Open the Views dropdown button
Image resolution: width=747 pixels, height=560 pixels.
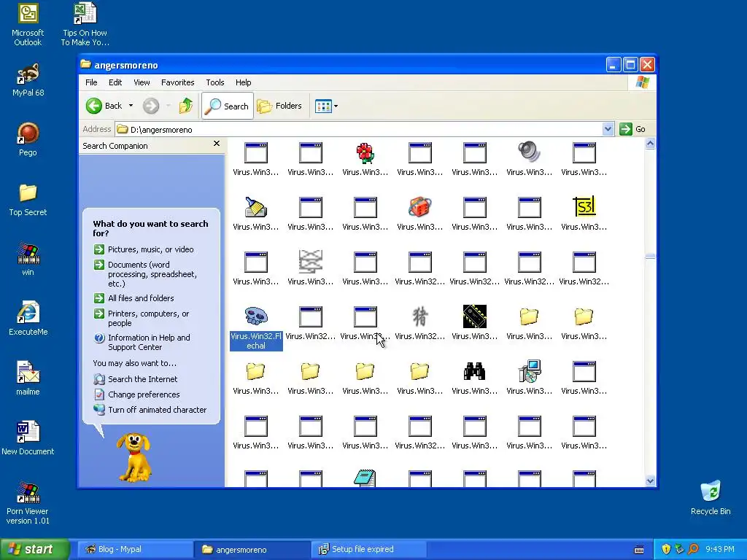pyautogui.click(x=326, y=106)
